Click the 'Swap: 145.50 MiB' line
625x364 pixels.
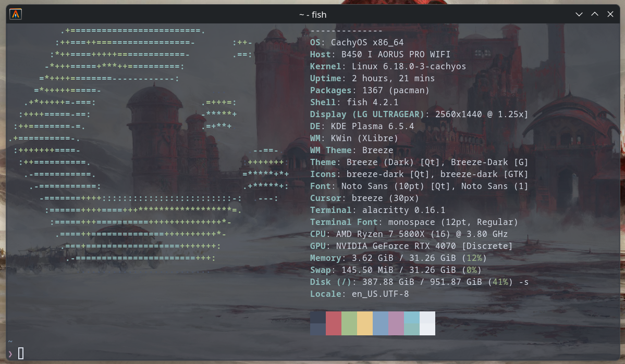point(396,270)
